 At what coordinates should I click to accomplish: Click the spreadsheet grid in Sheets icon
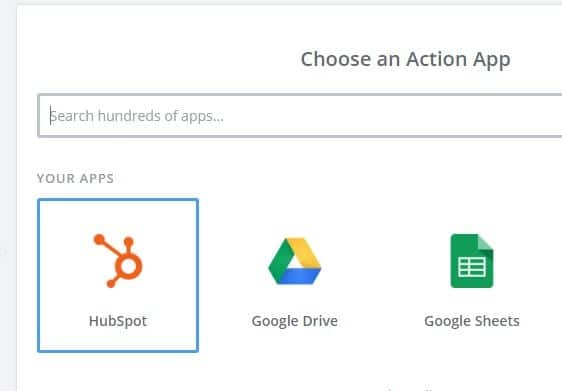coord(472,267)
